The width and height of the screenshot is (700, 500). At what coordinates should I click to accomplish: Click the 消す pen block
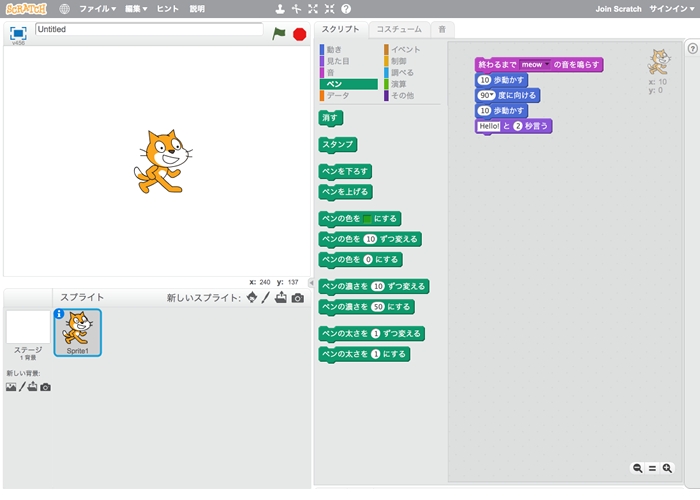331,118
